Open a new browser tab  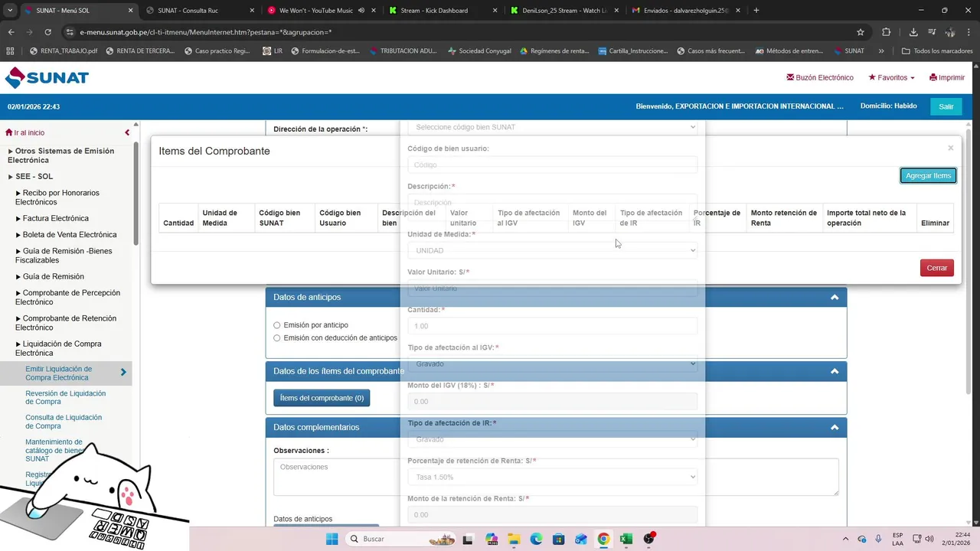[x=756, y=11]
